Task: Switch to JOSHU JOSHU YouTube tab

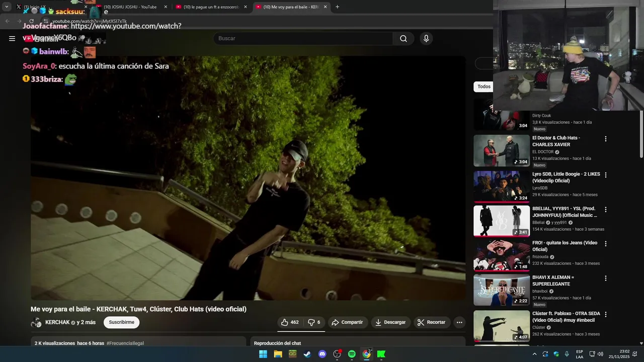Action: pos(130,7)
